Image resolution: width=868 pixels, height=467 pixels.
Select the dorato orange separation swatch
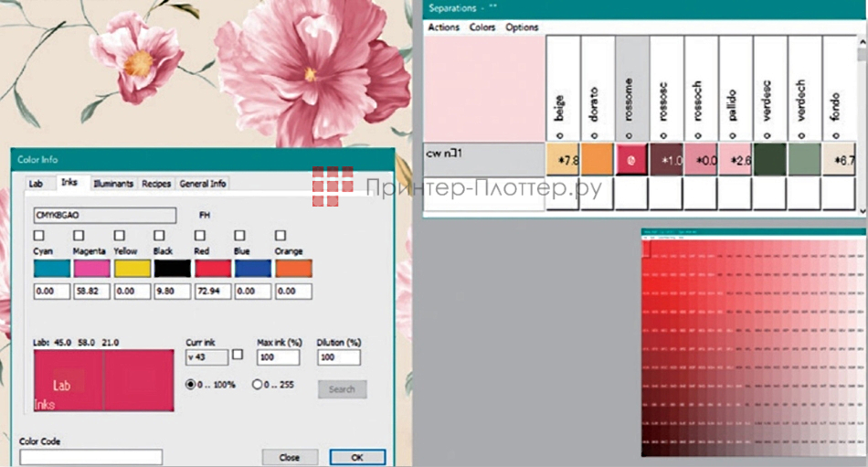pyautogui.click(x=597, y=159)
